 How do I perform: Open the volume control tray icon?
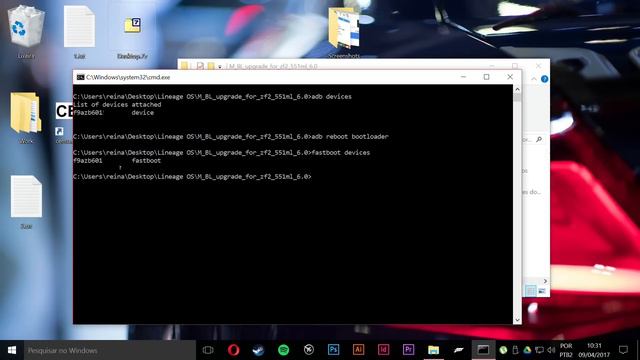click(551, 350)
